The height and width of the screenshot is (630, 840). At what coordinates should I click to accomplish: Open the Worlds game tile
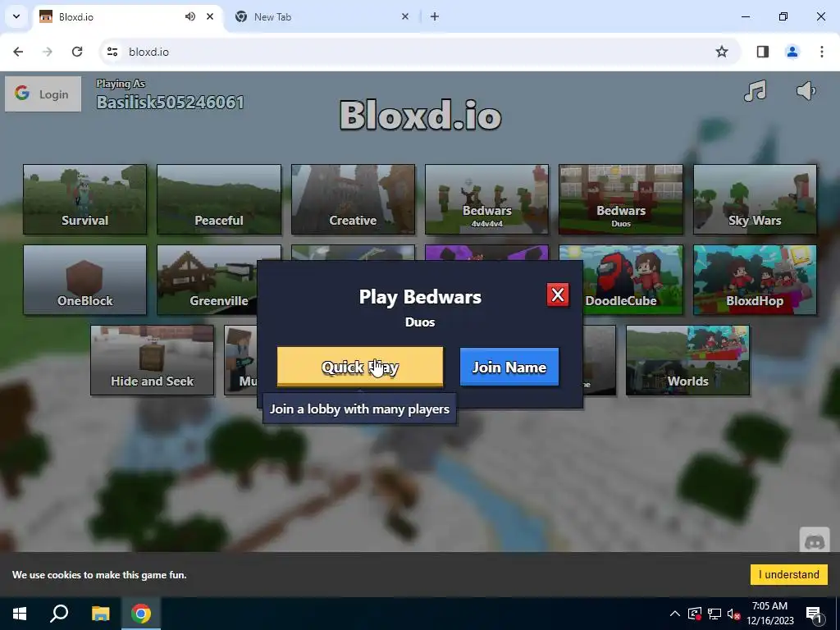(688, 360)
